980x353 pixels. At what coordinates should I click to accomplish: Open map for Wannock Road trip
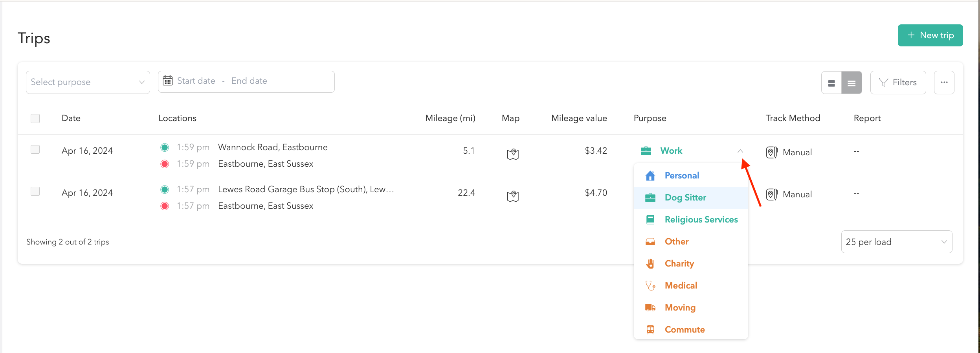tap(512, 154)
